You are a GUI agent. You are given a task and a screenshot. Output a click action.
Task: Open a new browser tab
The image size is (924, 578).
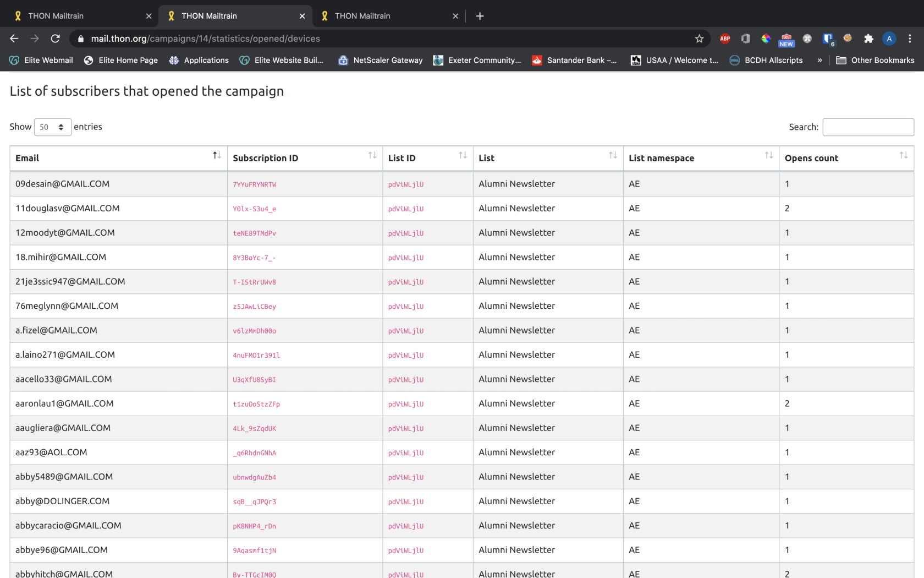point(480,16)
